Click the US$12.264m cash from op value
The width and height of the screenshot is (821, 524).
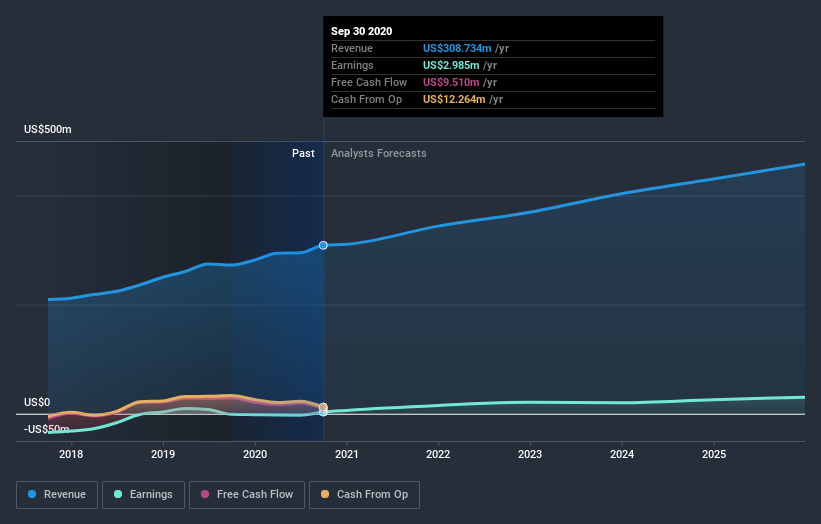[454, 99]
